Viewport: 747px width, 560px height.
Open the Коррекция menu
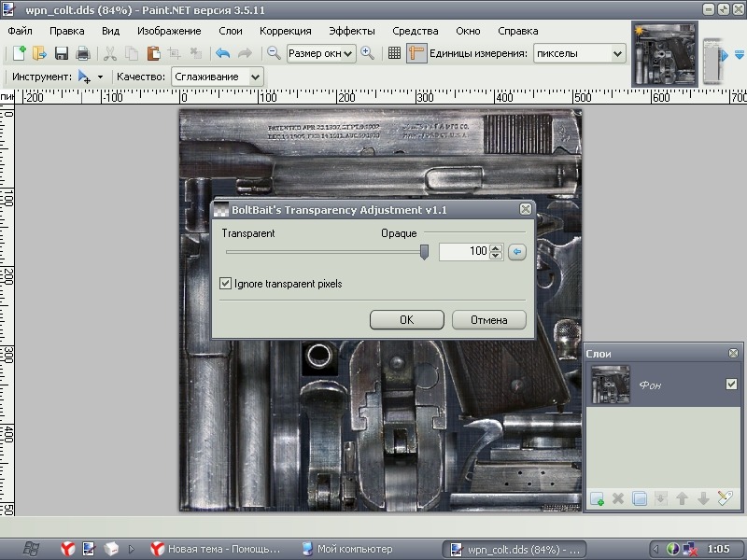click(285, 31)
